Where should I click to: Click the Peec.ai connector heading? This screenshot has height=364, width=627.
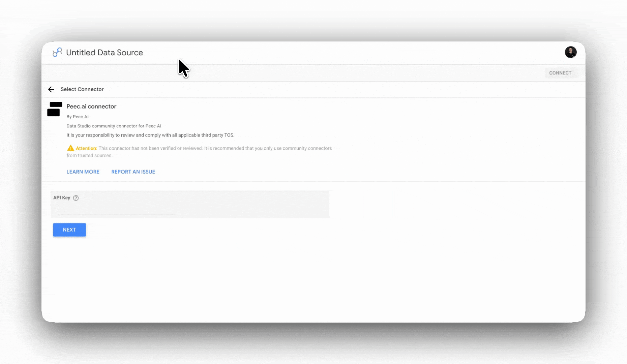coord(91,107)
